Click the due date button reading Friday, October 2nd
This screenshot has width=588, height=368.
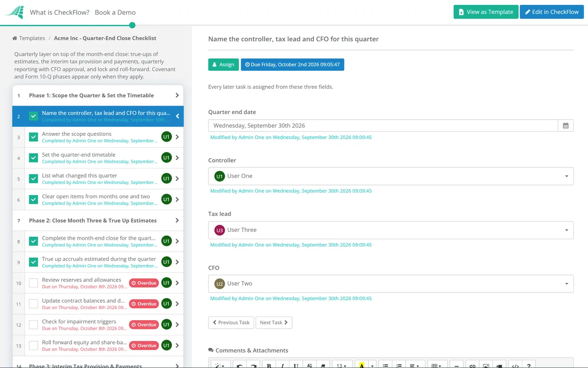click(x=293, y=64)
